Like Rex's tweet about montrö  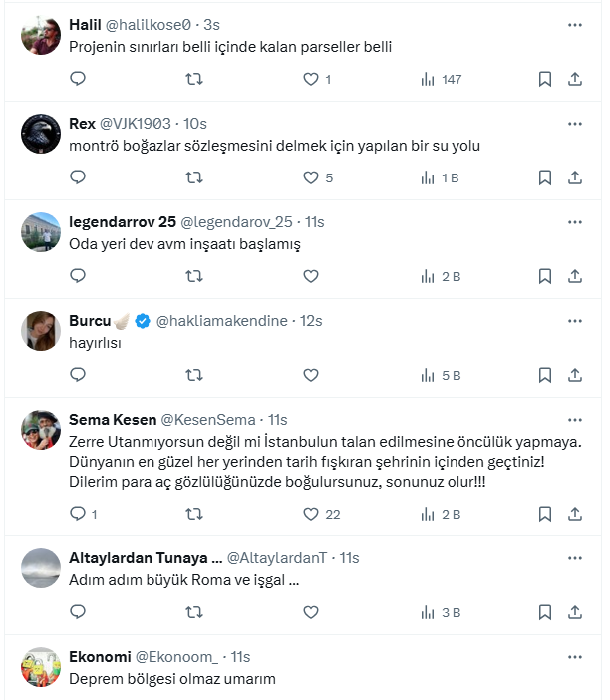pos(310,177)
